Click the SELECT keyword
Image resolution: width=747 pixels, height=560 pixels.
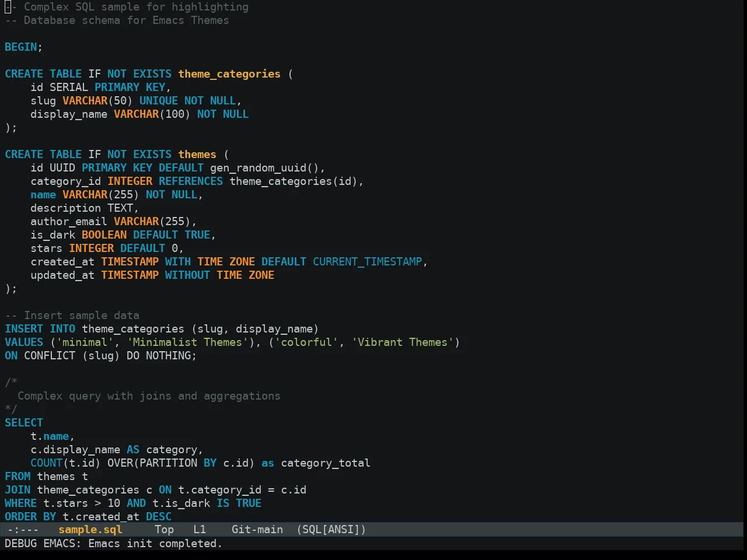tap(24, 423)
